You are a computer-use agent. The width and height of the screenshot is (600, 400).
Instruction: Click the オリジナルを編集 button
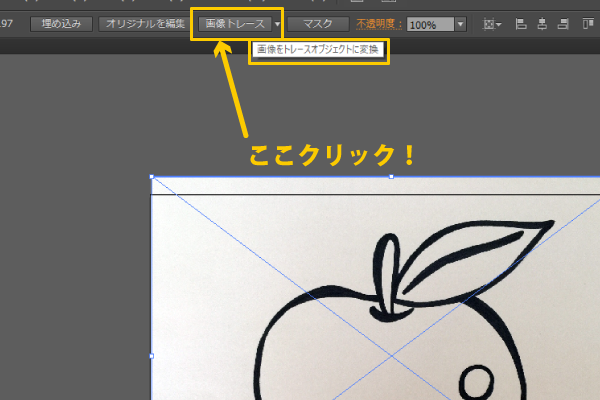click(142, 22)
